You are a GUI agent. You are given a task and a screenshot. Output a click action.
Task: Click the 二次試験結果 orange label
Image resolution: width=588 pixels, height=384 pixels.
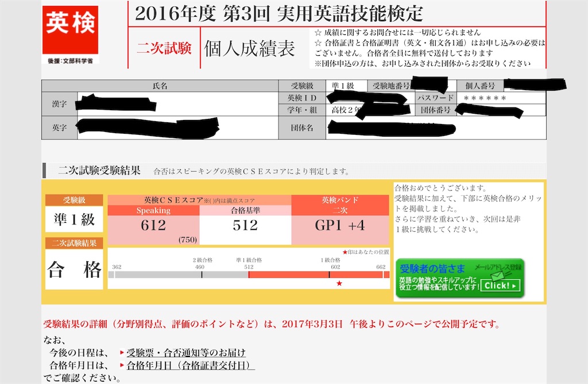[74, 243]
